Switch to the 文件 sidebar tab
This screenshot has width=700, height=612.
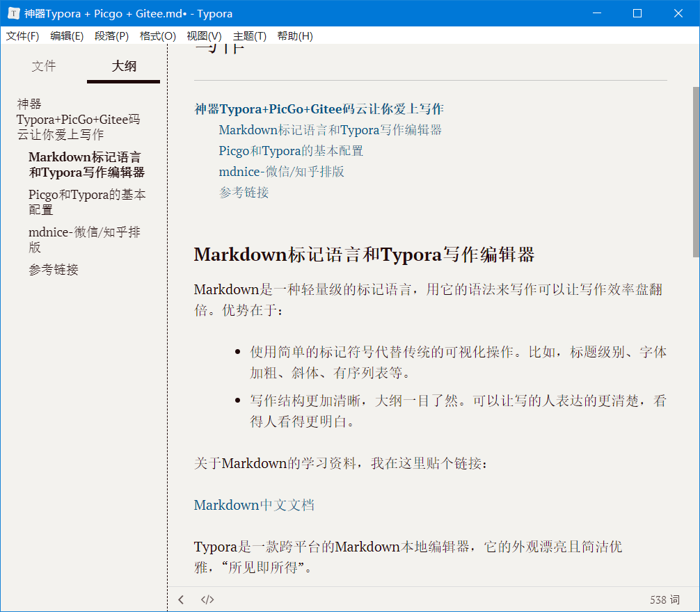click(44, 66)
